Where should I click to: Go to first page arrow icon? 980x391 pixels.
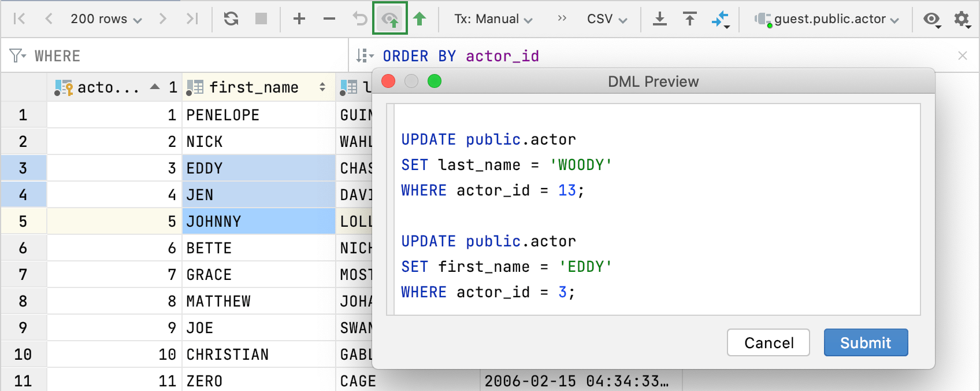19,19
